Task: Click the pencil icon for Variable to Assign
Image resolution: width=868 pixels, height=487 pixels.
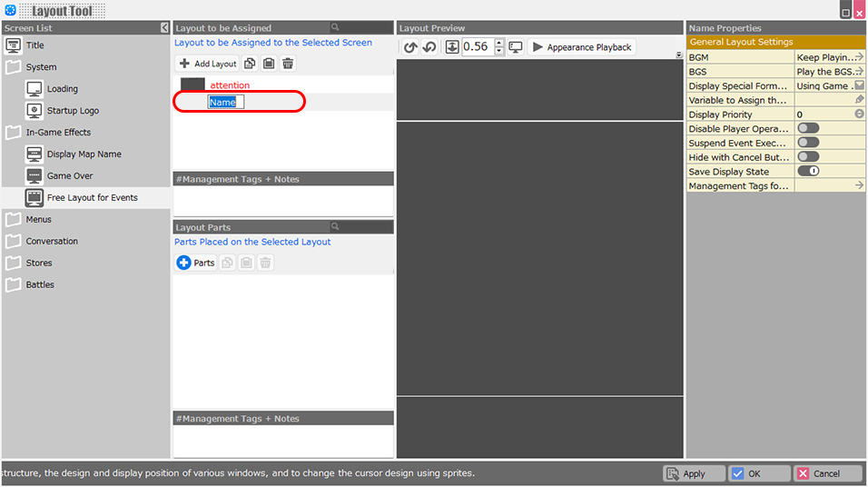Action: 859,100
